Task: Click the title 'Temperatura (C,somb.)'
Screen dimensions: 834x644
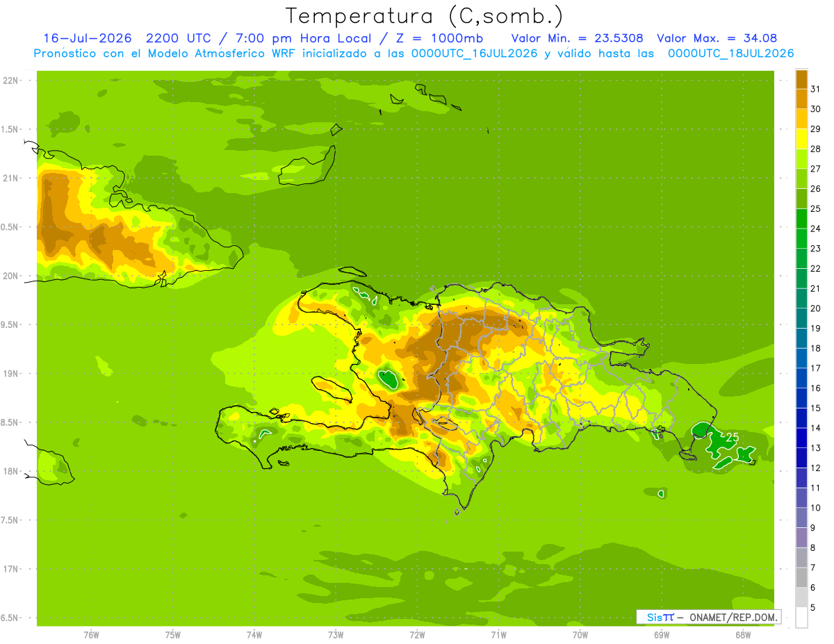Action: coord(425,16)
